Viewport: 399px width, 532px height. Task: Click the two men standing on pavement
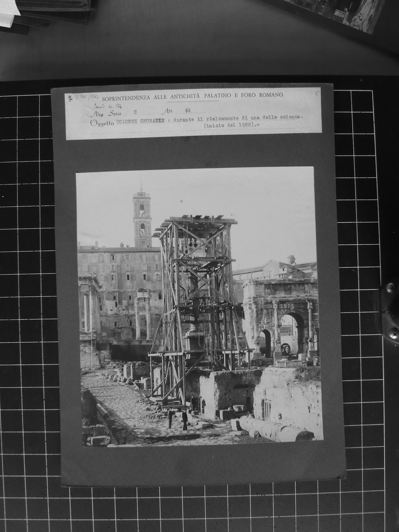tap(178, 419)
